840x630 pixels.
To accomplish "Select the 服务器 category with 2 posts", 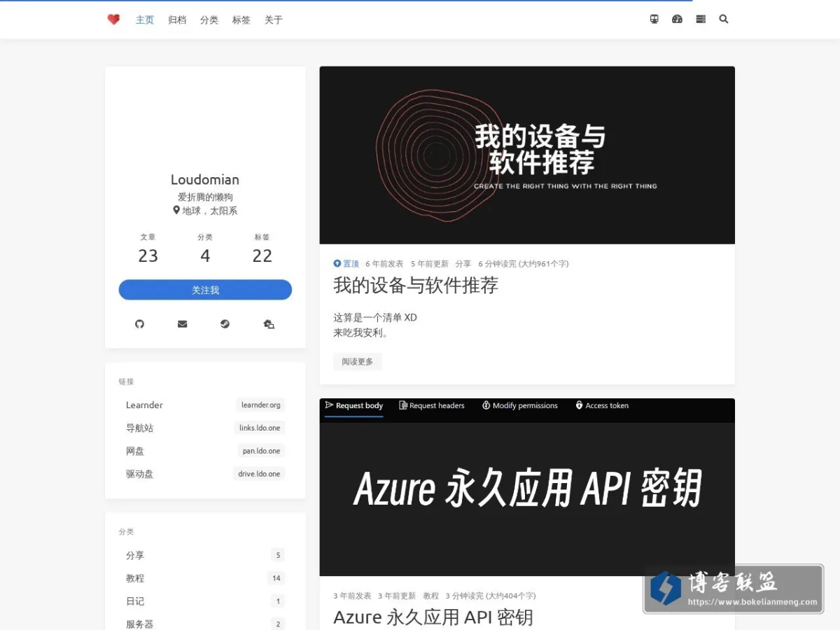I will (x=205, y=624).
